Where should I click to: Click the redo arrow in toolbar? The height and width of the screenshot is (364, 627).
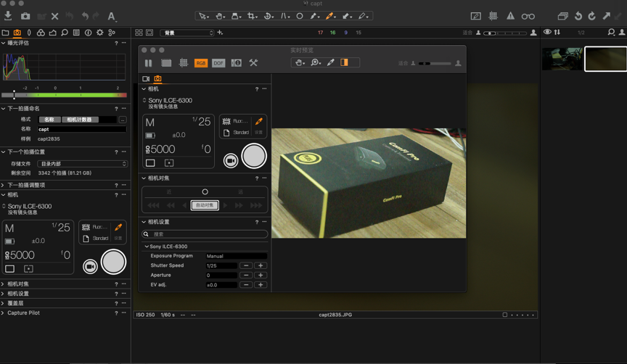tap(96, 16)
